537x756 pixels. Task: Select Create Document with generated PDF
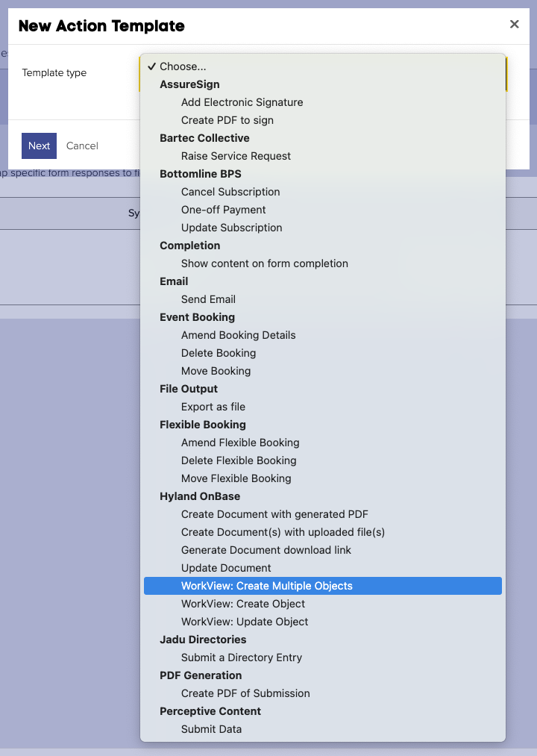(x=323, y=514)
